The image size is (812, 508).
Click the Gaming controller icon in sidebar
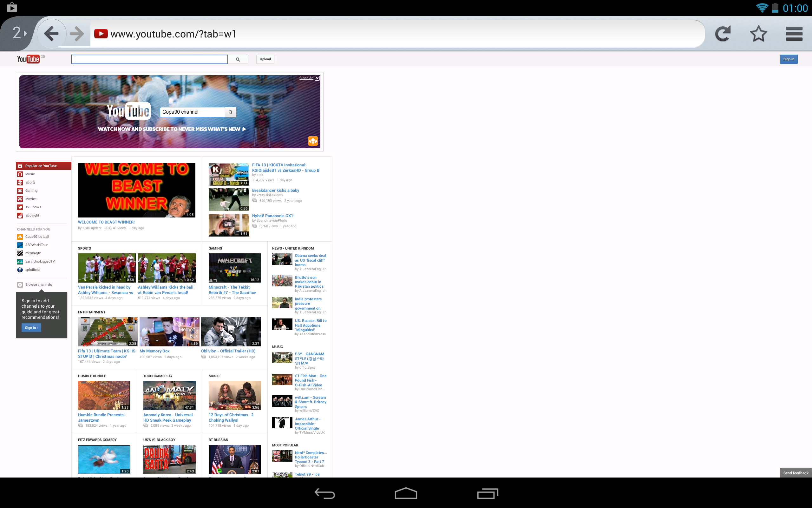20,190
